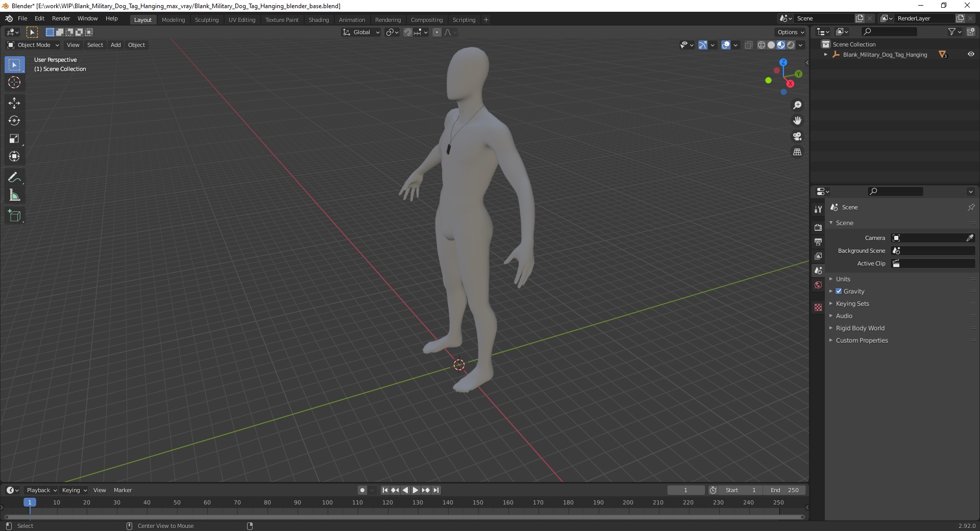
Task: Open the Tool properties tab
Action: 818,209
